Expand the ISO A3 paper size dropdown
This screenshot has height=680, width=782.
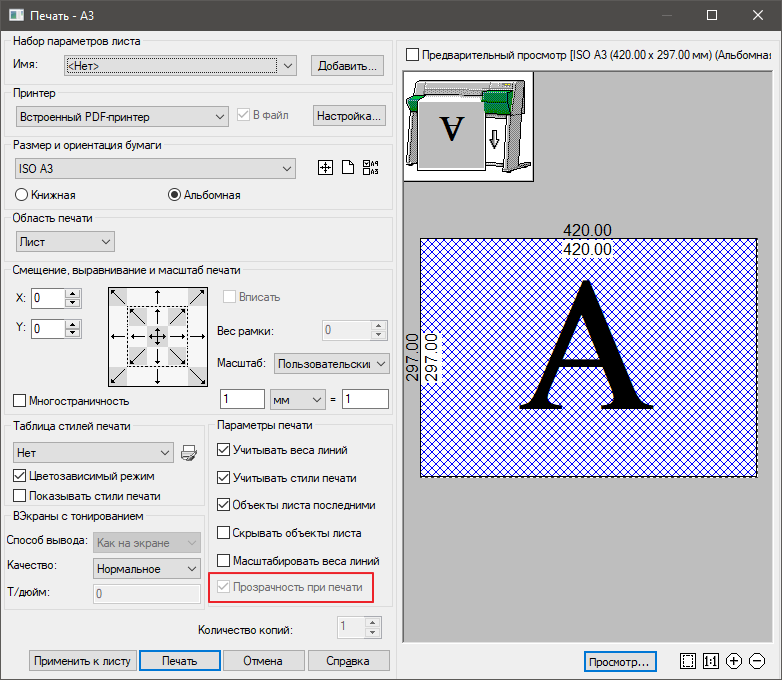tap(156, 169)
